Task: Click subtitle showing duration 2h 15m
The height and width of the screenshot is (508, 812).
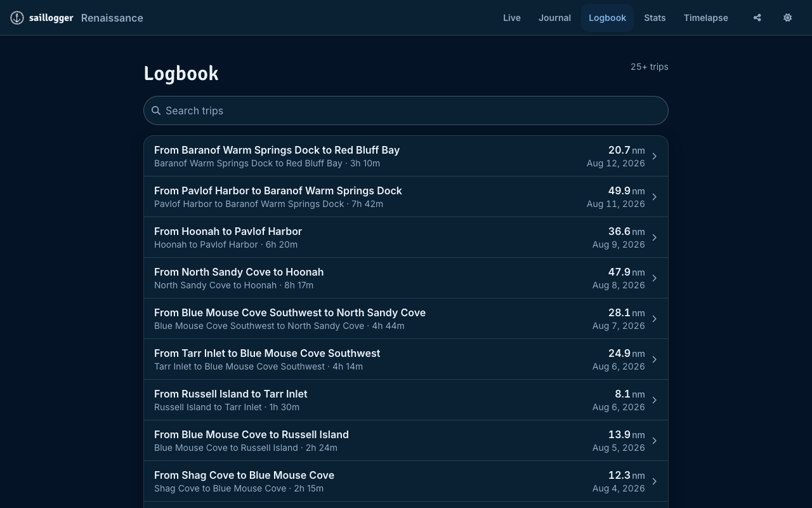Action: tap(239, 488)
